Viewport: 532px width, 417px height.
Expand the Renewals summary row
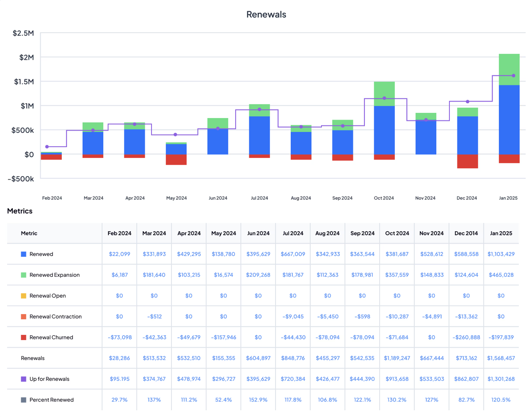click(33, 358)
